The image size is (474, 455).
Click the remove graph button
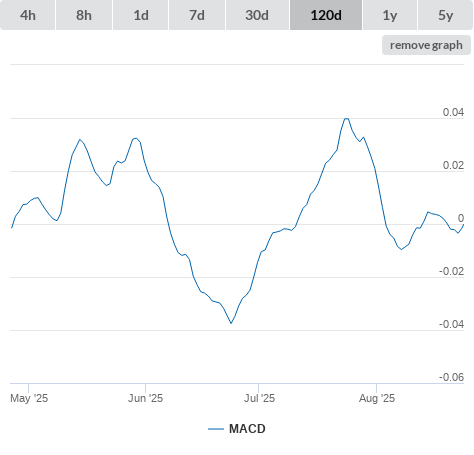(x=426, y=45)
